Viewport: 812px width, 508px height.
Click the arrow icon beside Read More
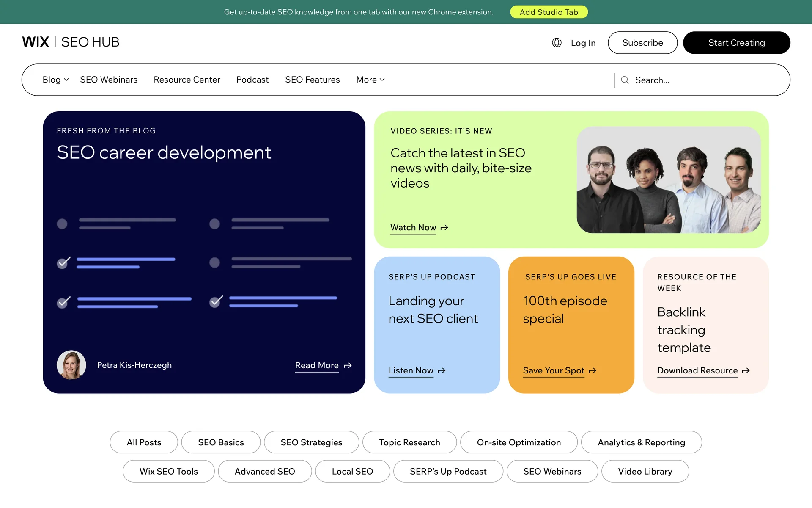[x=348, y=365]
